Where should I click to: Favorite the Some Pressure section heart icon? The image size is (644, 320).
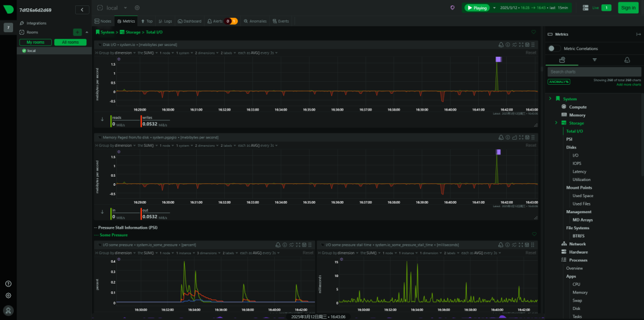[x=534, y=234]
